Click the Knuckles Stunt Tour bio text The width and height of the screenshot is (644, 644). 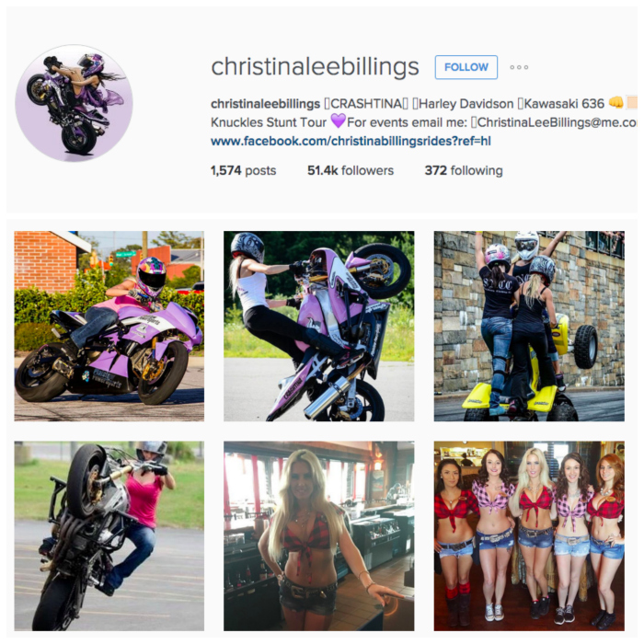269,122
